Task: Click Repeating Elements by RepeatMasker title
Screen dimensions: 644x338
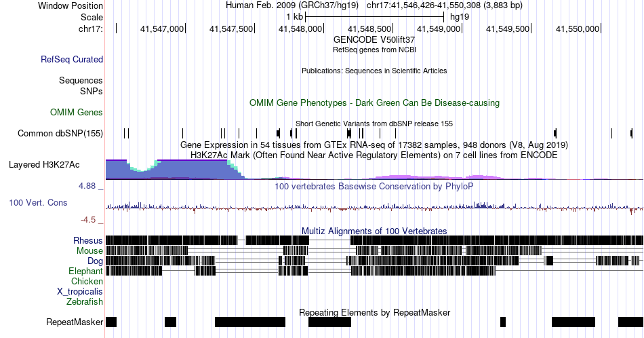Action: pyautogui.click(x=374, y=312)
